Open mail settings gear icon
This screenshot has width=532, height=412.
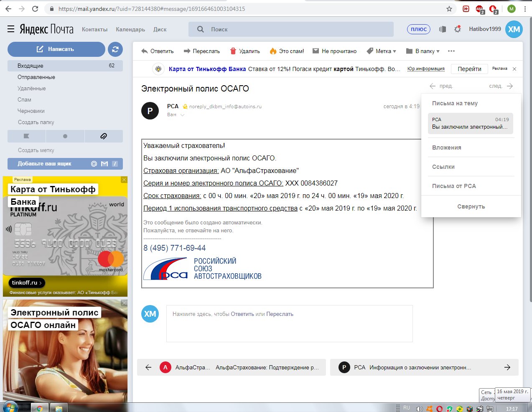[458, 29]
